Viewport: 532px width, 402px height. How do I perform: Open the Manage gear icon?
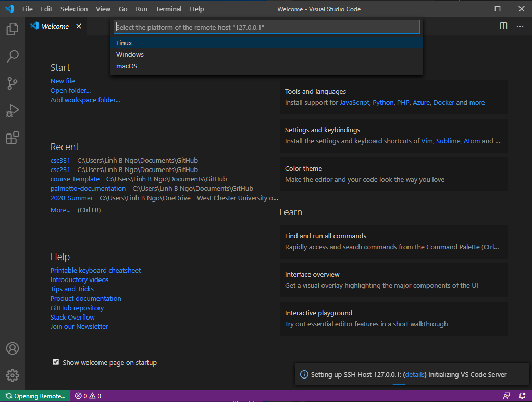[x=12, y=375]
